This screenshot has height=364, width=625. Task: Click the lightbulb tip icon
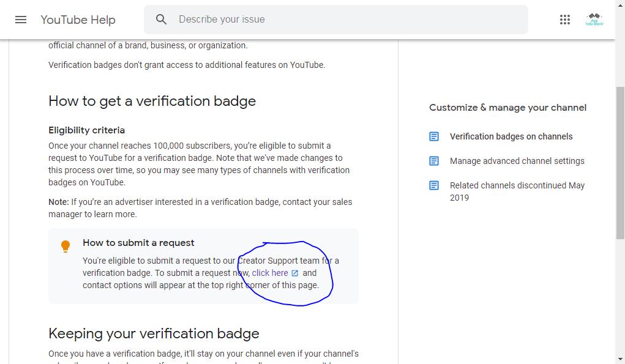pyautogui.click(x=65, y=246)
